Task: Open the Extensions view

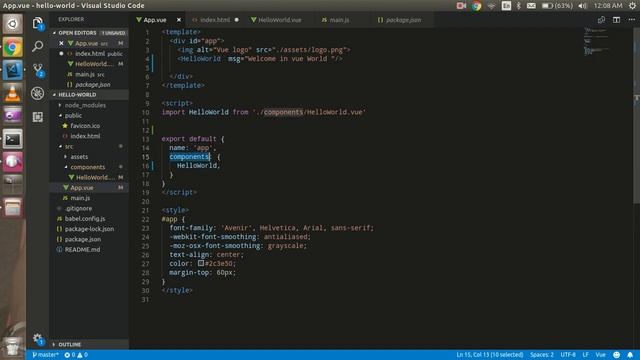Action: (x=38, y=117)
